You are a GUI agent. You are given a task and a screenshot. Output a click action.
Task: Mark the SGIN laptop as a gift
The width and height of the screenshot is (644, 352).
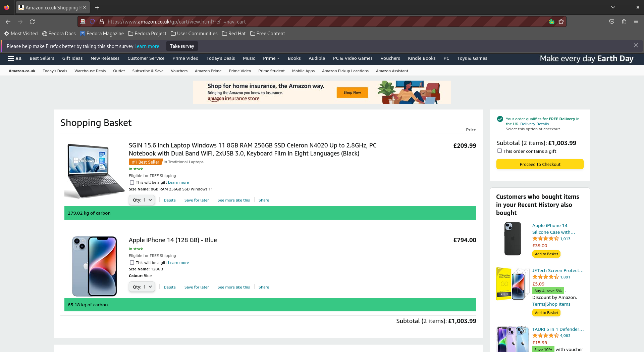(132, 182)
